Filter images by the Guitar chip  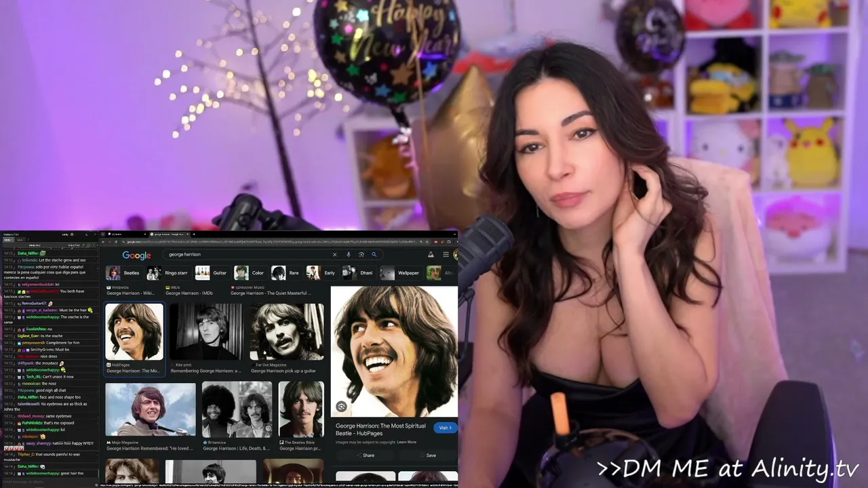[x=212, y=273]
